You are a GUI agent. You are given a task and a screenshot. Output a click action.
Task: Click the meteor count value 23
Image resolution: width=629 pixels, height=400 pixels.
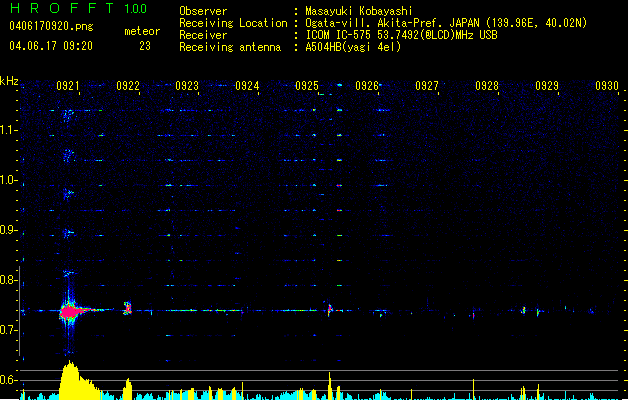coord(145,46)
